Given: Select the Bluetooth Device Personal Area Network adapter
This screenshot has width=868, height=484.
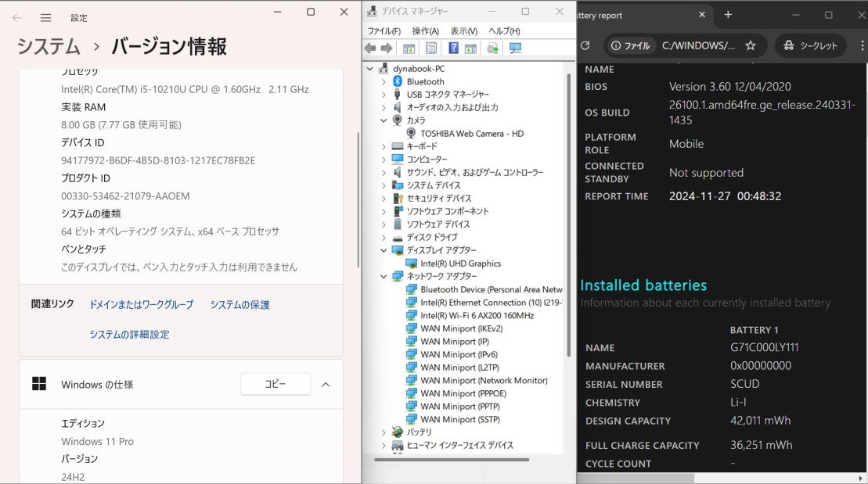Looking at the screenshot, I should pos(491,289).
